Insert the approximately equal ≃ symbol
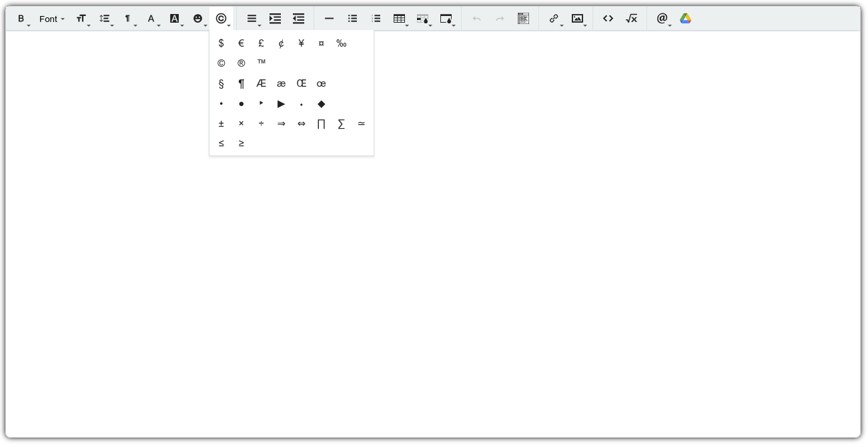Screen dimensions: 868x447 coord(362,123)
